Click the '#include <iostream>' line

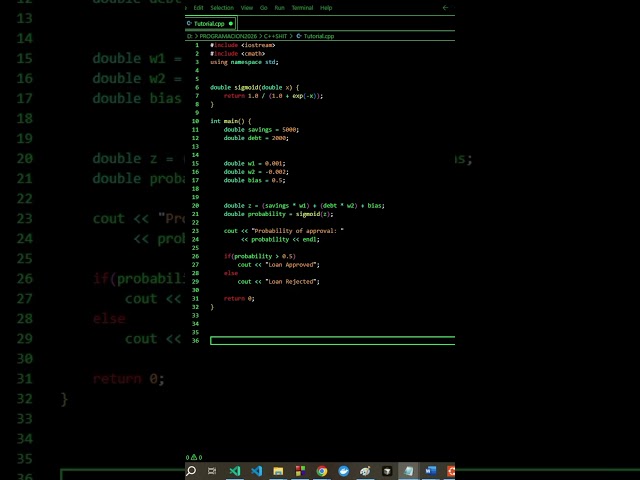(x=243, y=45)
